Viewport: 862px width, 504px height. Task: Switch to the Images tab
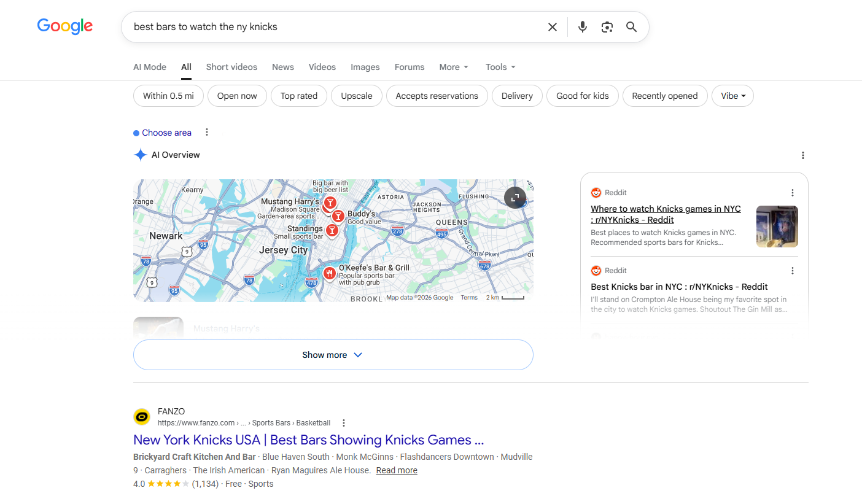[x=365, y=67]
